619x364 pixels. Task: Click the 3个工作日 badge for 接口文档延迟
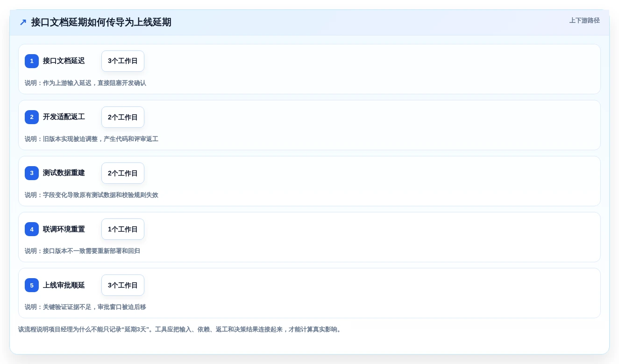123,61
